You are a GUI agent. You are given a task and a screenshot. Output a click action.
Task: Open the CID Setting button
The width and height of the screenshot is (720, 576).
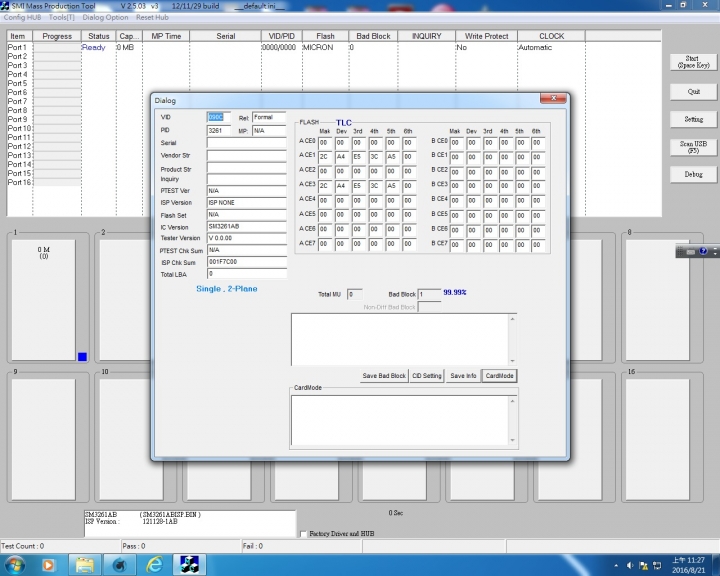point(427,376)
